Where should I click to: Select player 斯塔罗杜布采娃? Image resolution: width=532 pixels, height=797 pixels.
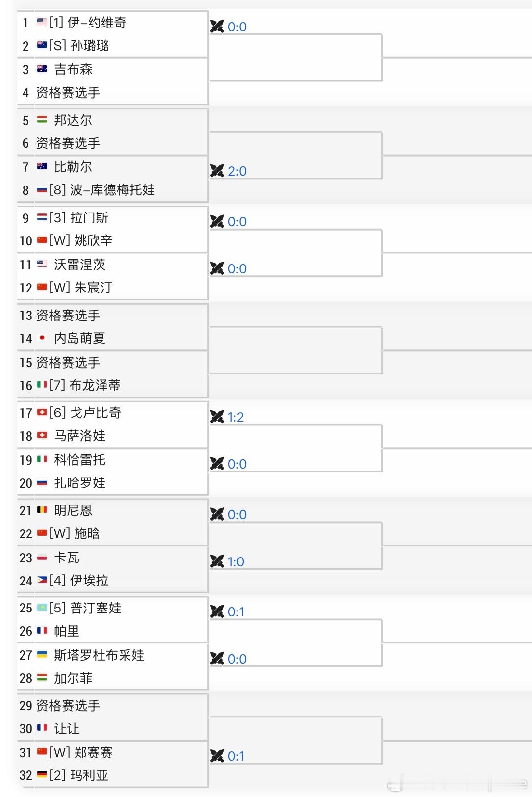tap(99, 655)
